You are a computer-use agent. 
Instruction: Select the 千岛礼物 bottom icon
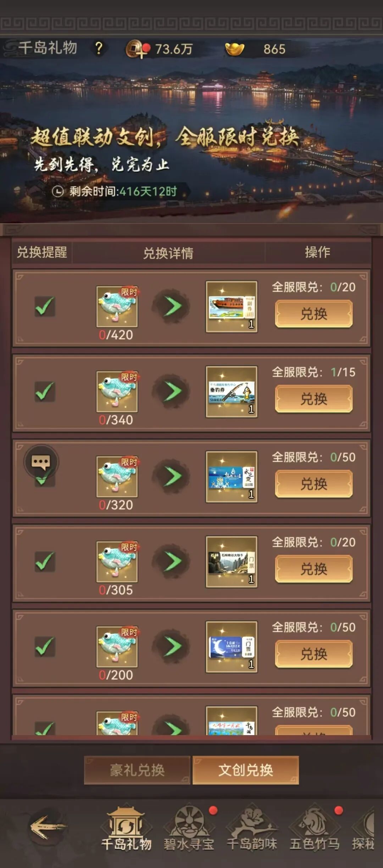pos(126,828)
